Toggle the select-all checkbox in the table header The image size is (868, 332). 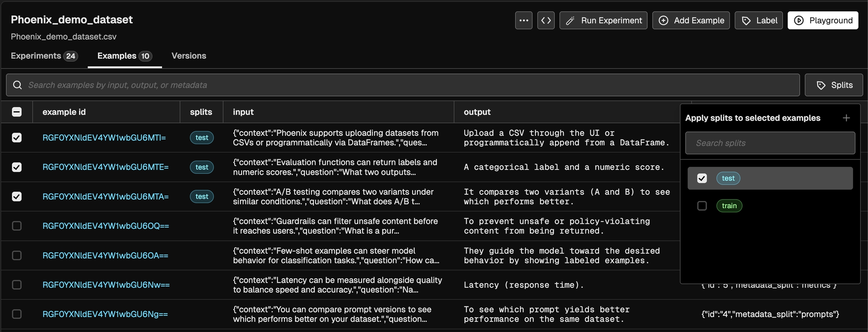pos(17,112)
